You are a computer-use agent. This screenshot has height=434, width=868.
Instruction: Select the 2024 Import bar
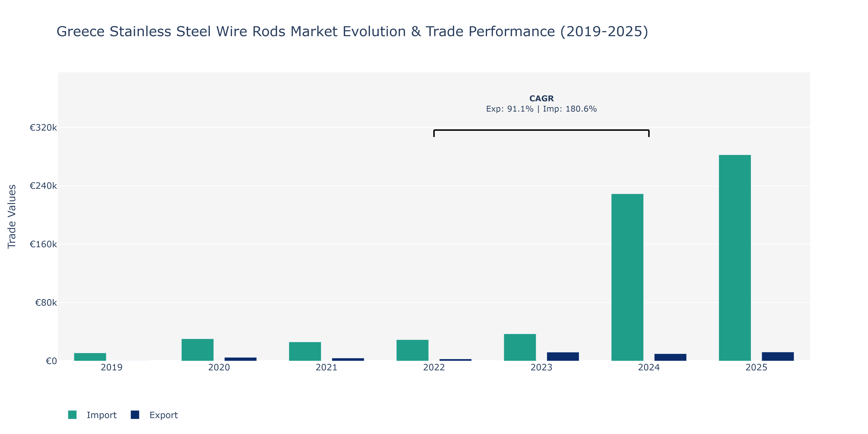point(627,277)
